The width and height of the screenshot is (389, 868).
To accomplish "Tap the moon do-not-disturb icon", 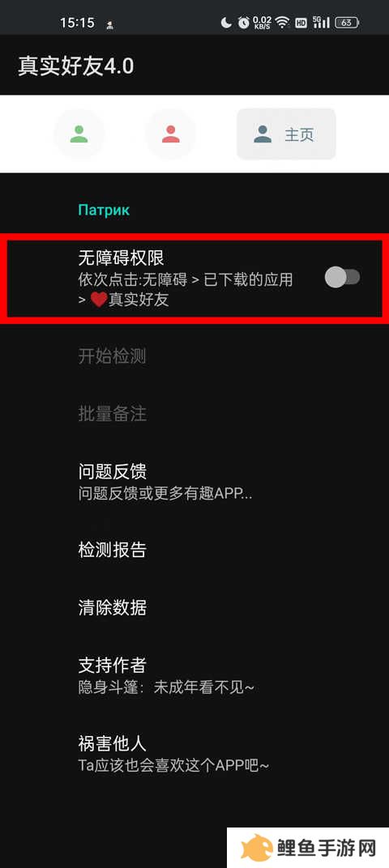I will point(225,23).
